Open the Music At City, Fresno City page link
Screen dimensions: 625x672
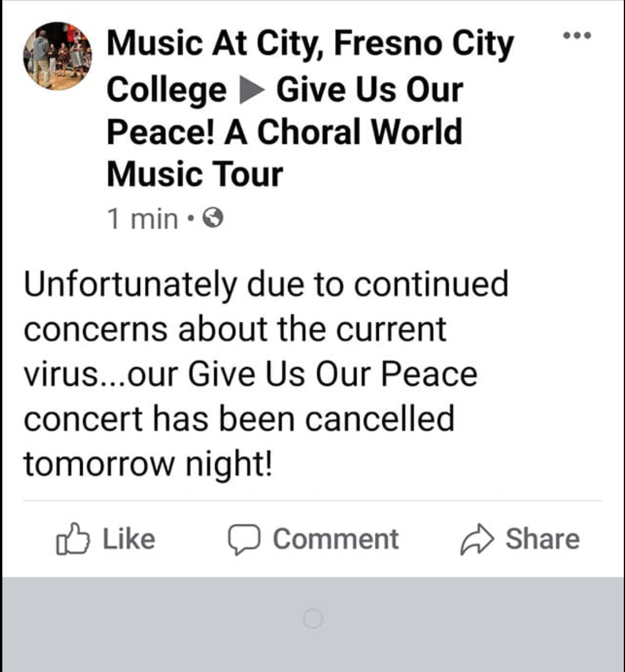(310, 44)
